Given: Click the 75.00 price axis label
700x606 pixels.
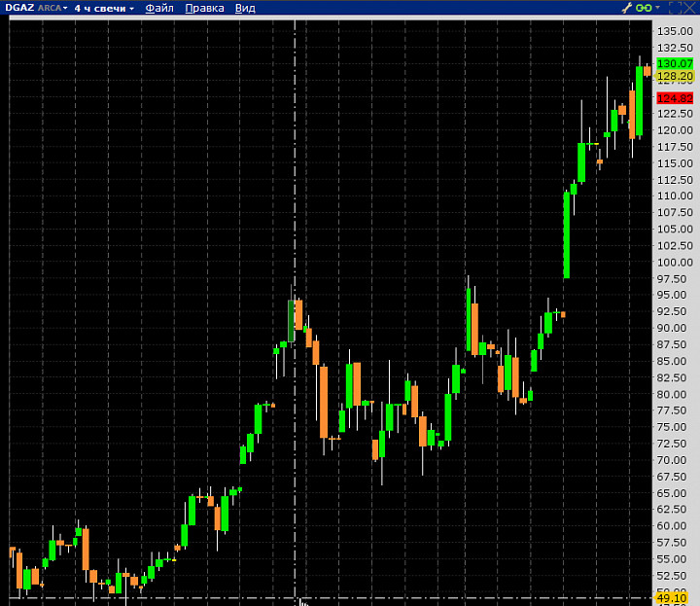Looking at the screenshot, I should 672,427.
